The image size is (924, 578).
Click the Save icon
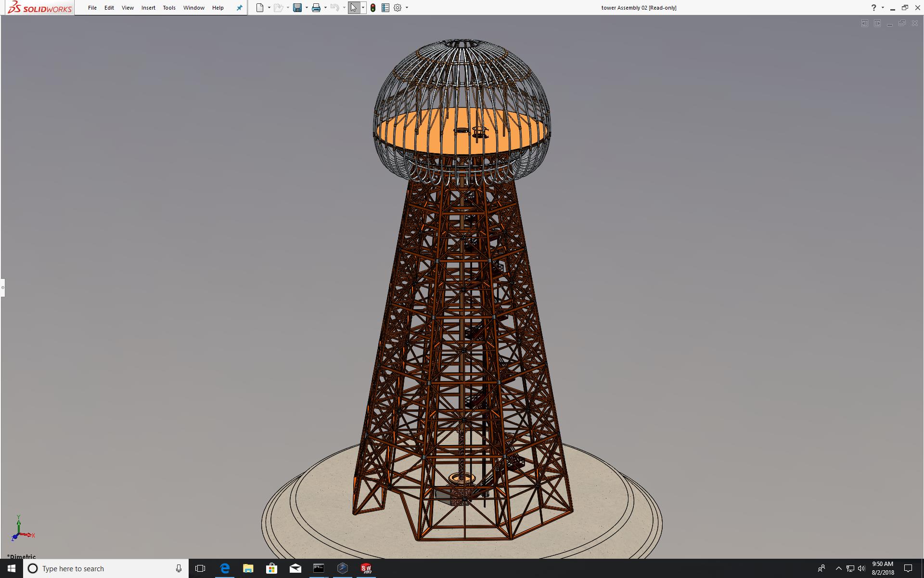coord(297,8)
